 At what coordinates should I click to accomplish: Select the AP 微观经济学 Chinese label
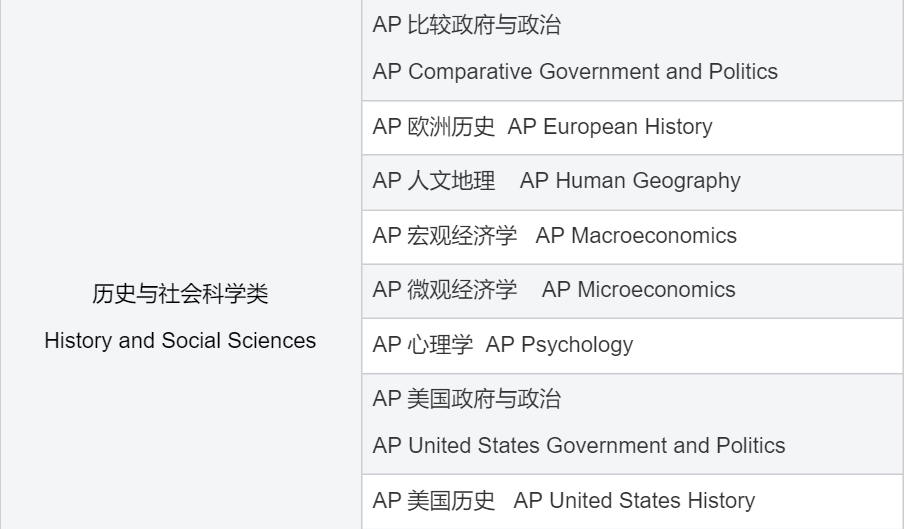[x=445, y=290]
